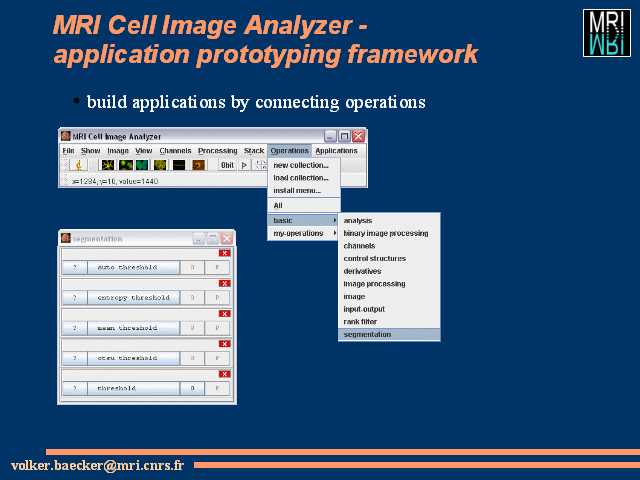
Task: Open help '?' for mean threshold
Action: (x=75, y=328)
